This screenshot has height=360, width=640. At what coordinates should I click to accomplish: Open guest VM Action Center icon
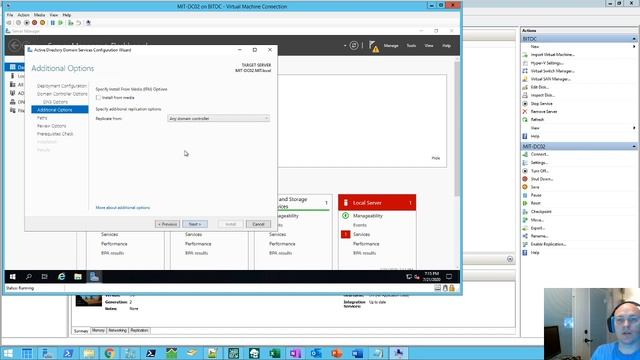(449, 277)
